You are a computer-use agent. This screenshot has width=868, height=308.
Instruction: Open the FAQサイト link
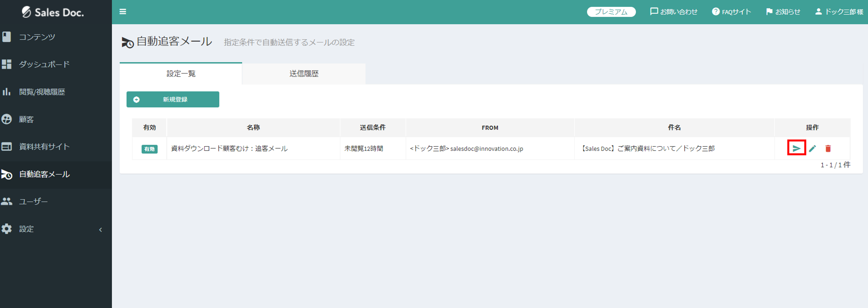(731, 11)
